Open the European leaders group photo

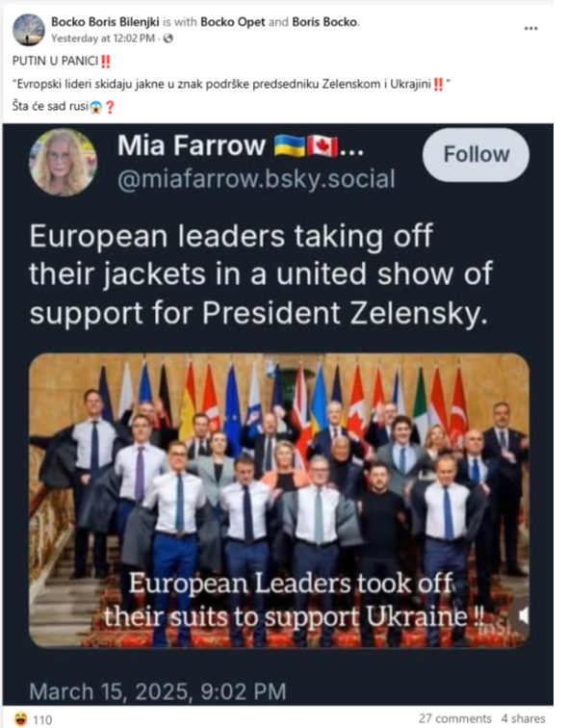click(x=279, y=500)
